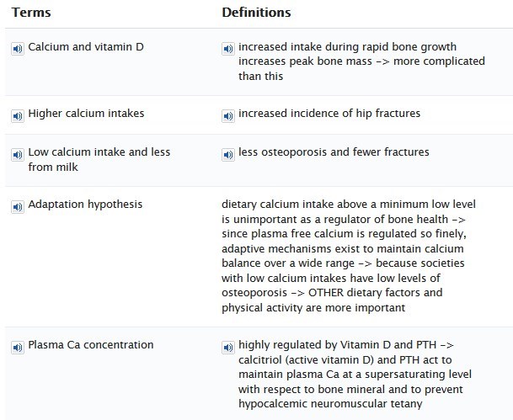This screenshot has height=420, width=513.
Task: Play audio for 'Higher calcium intakes' term
Action: pyautogui.click(x=18, y=116)
